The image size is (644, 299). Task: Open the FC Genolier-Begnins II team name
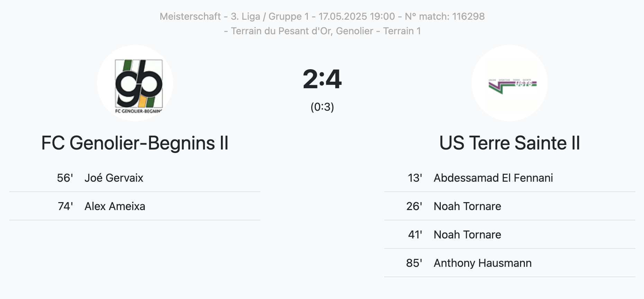(x=135, y=143)
